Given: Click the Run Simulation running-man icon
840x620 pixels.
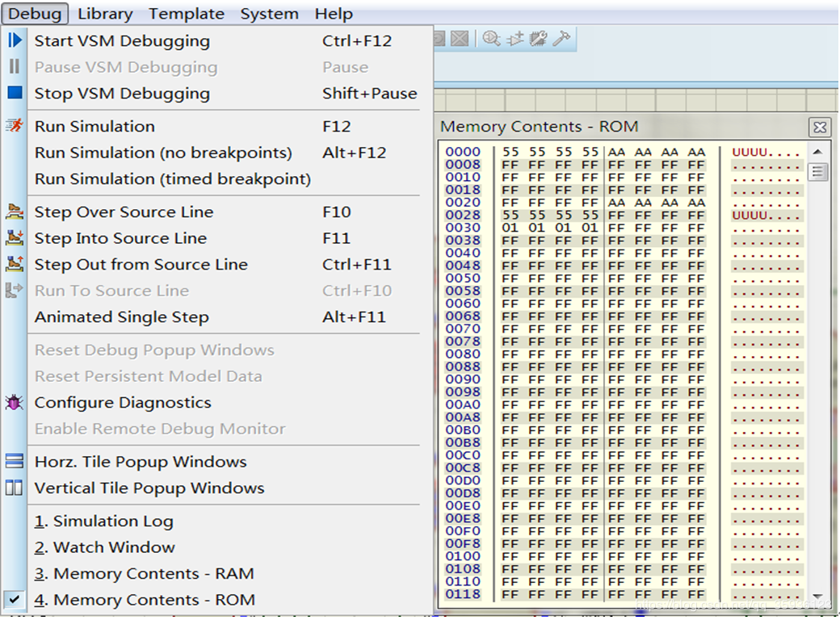Looking at the screenshot, I should (15, 126).
